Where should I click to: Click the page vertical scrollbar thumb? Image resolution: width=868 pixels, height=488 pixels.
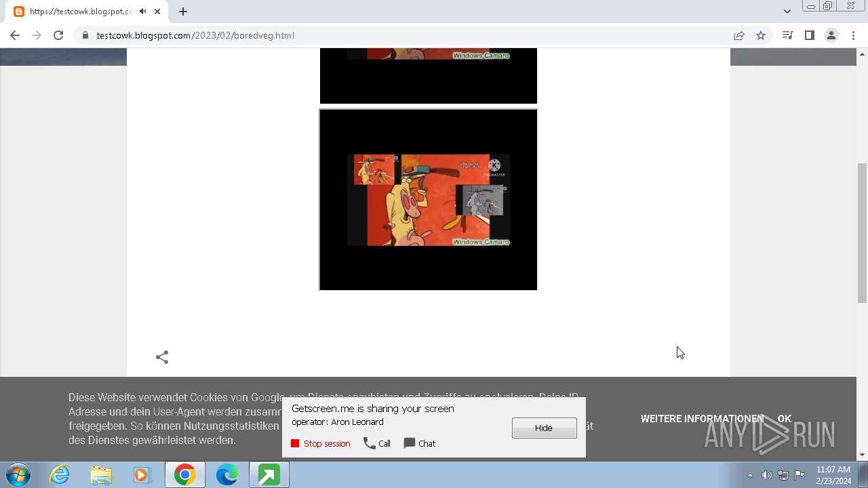click(x=862, y=232)
